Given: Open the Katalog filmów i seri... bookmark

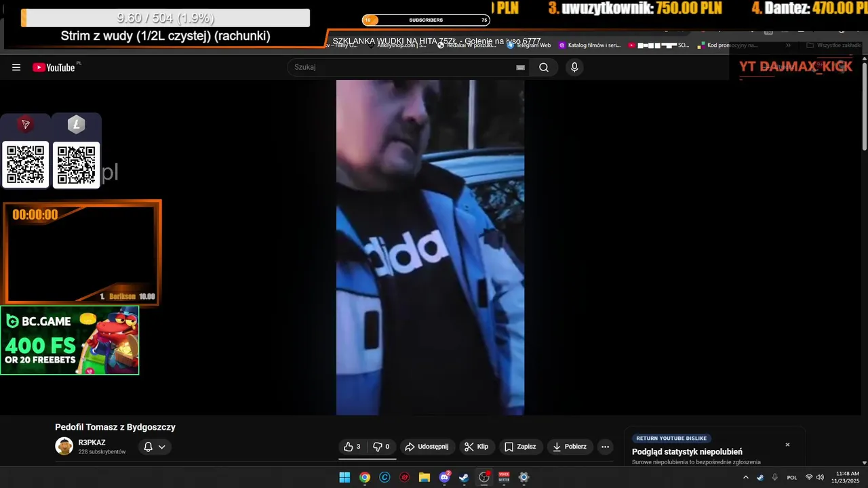Looking at the screenshot, I should tap(589, 45).
